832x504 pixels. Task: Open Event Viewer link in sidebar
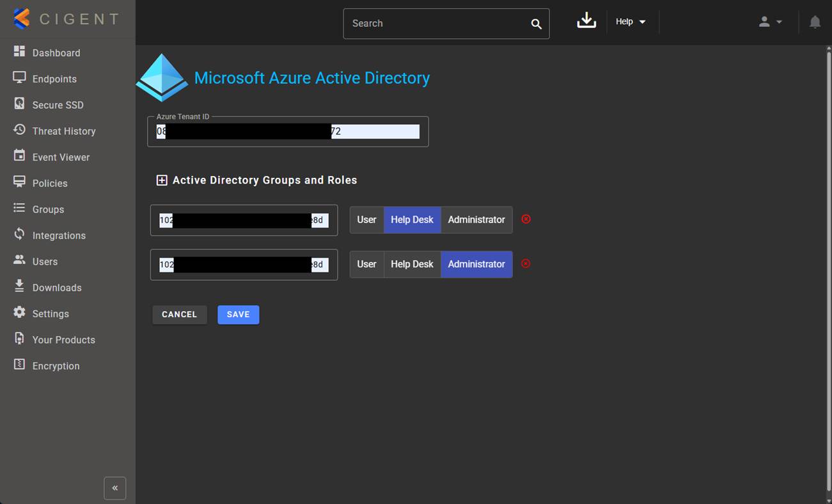coord(61,157)
